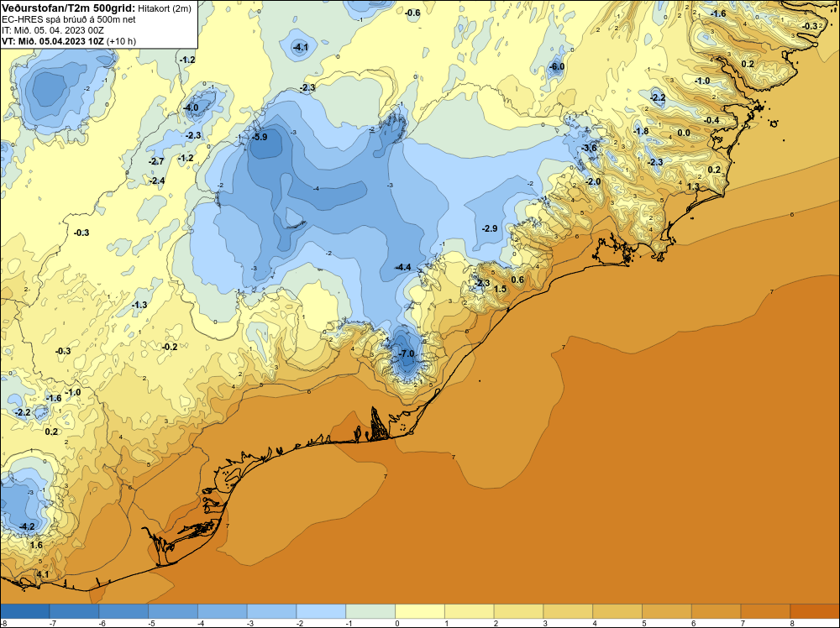
Task: Click the 'EC-HRES spá brúuð á 500m net' line
Action: (69, 20)
